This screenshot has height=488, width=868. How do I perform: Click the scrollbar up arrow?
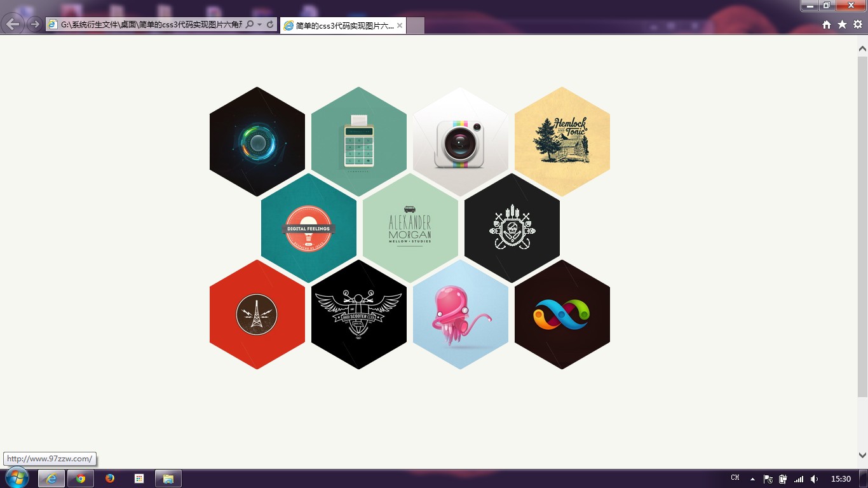click(862, 49)
